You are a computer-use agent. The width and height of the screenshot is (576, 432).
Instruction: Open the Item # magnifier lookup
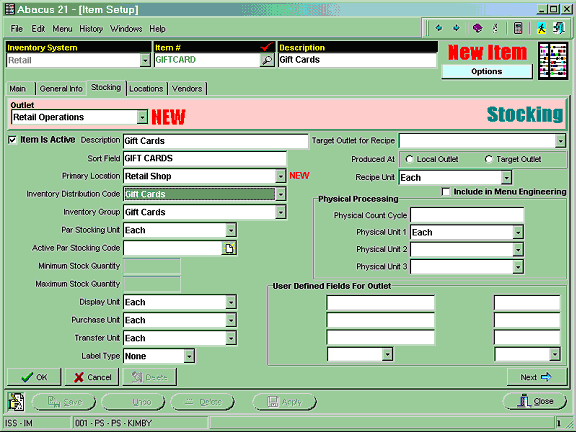tap(267, 60)
